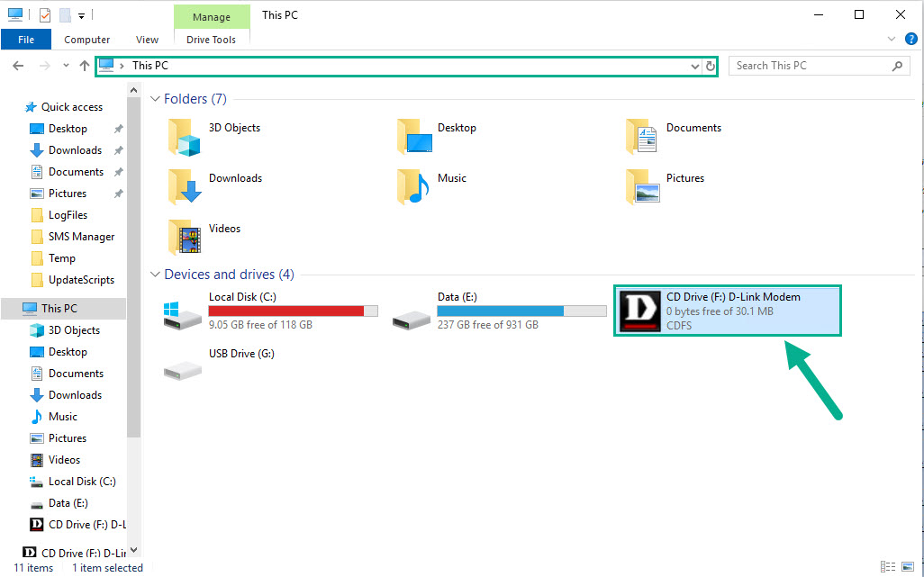Click Properties icon in quick access toolbar
This screenshot has height=577, width=924.
45,15
